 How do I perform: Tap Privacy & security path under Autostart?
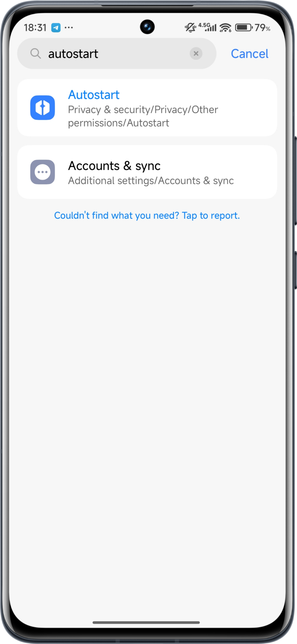tap(143, 116)
